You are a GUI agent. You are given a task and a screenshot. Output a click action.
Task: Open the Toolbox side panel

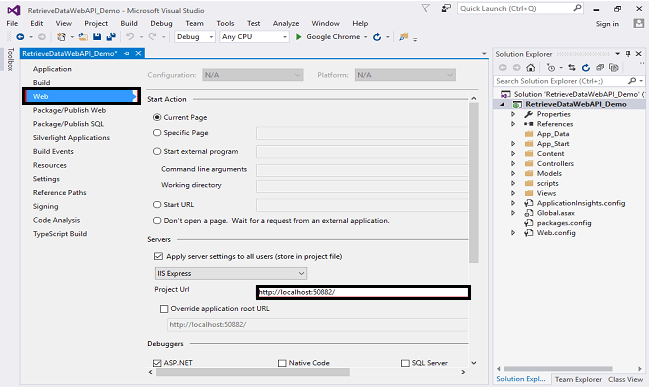click(x=10, y=59)
